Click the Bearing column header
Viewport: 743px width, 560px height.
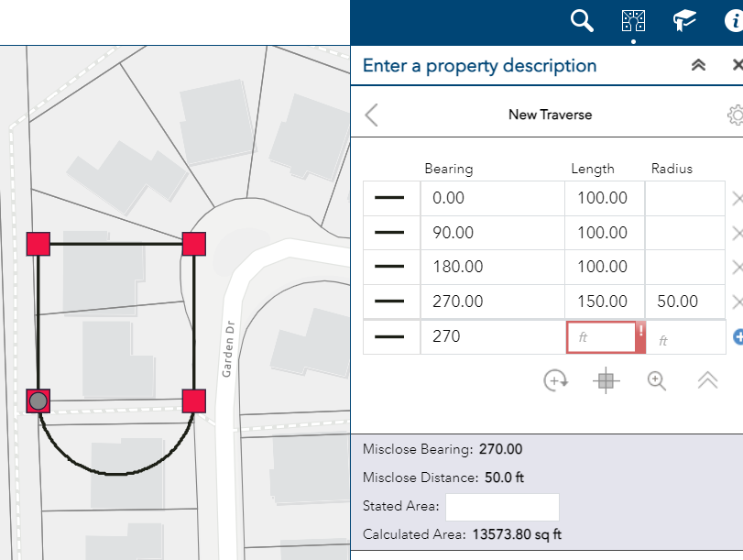tap(449, 169)
